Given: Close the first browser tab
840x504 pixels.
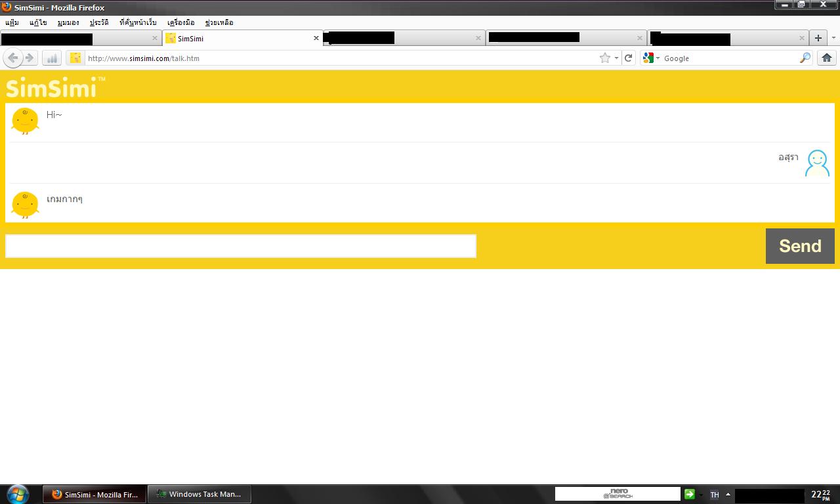Looking at the screenshot, I should click(x=155, y=38).
